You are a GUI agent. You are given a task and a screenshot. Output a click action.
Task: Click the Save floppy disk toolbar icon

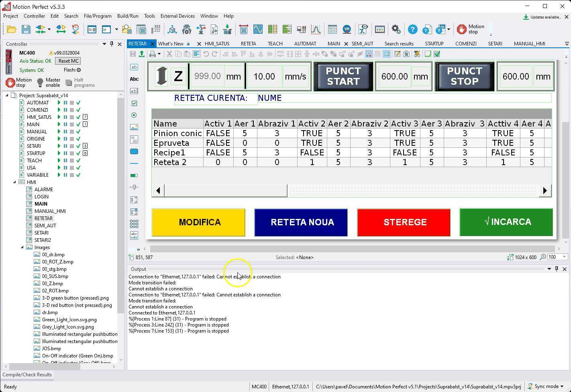point(26,29)
